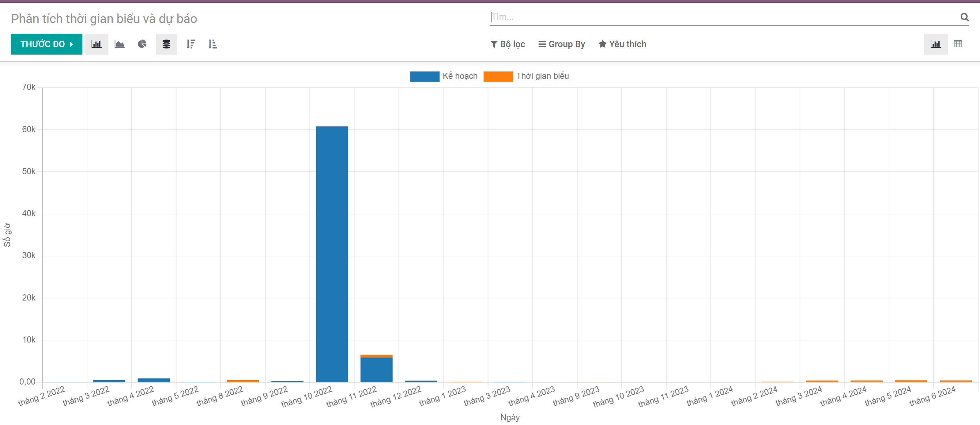Viewport: 980px width, 425px height.
Task: Expand the Group By menu
Action: [562, 44]
